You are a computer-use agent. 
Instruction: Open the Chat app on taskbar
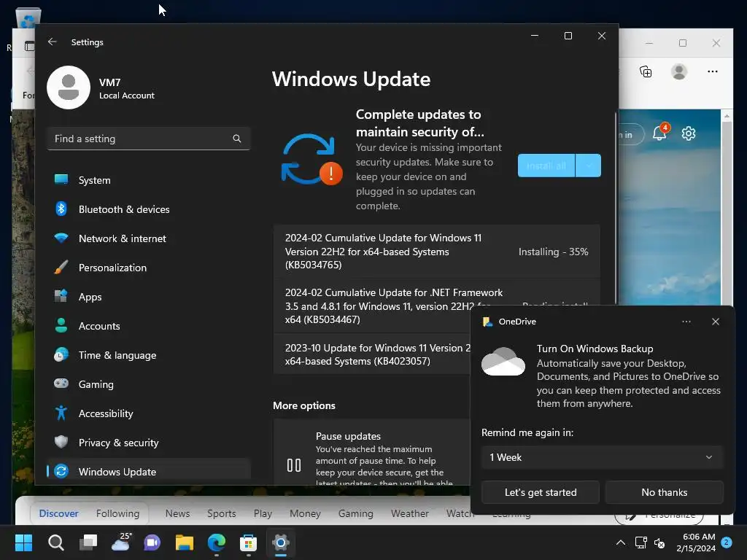tap(152, 542)
